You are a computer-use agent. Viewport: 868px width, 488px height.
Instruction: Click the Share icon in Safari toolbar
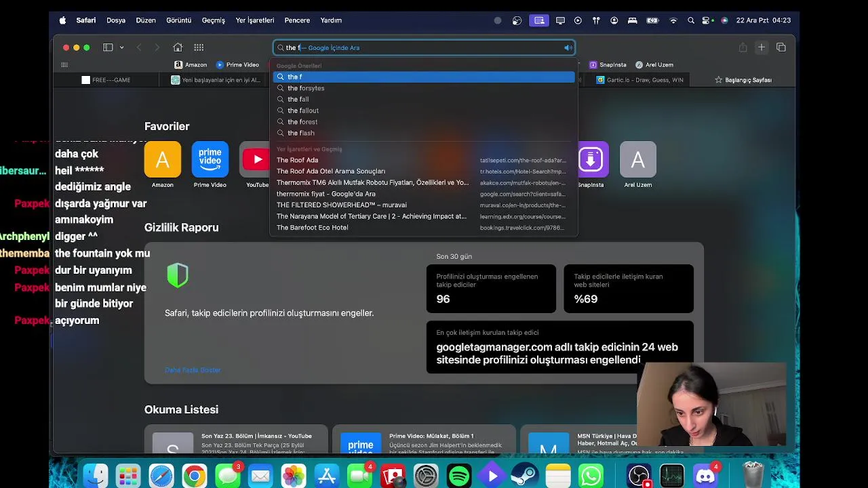[x=743, y=47]
